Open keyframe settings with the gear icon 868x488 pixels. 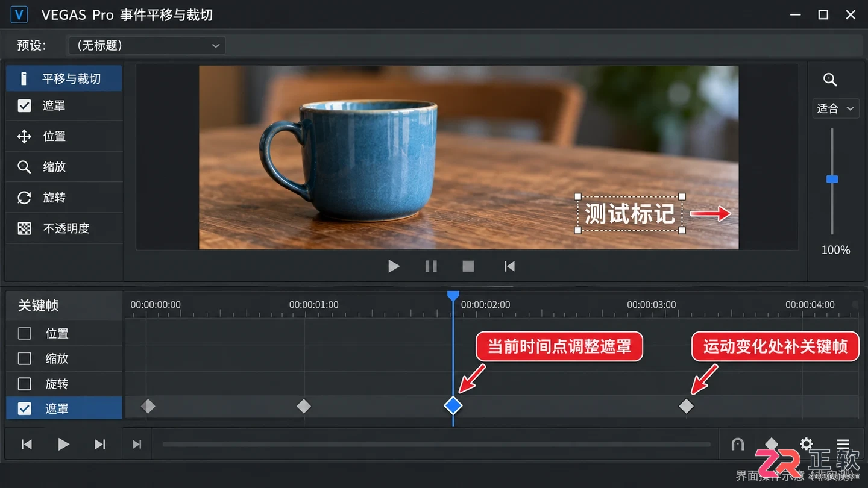(806, 445)
